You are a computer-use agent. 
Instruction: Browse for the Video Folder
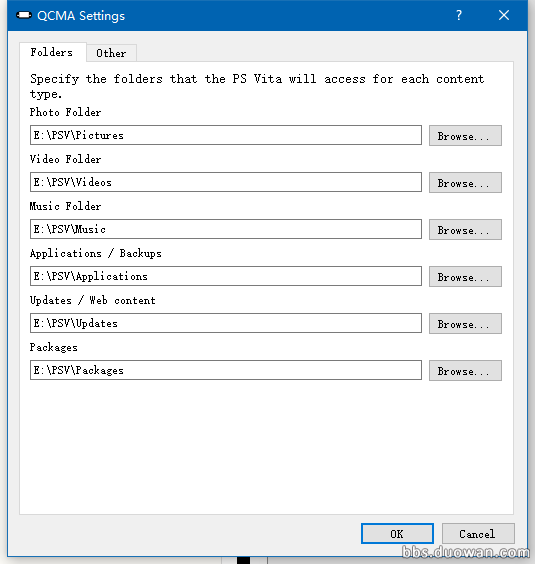465,182
